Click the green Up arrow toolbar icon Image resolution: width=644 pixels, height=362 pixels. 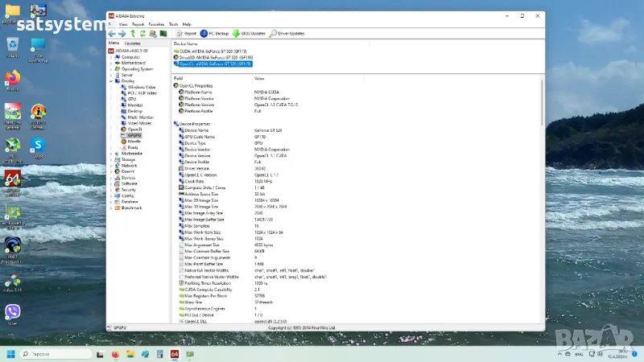click(x=133, y=34)
